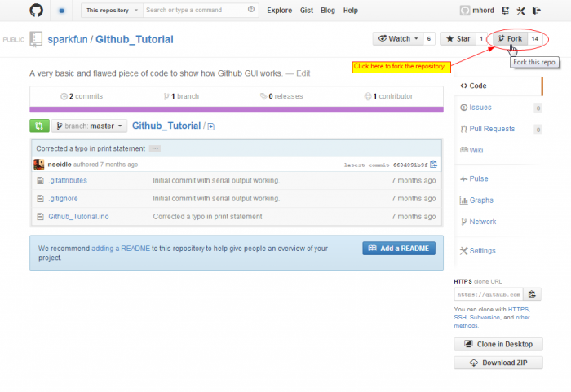View the 1 contributor
This screenshot has width=571, height=392.
tap(388, 96)
